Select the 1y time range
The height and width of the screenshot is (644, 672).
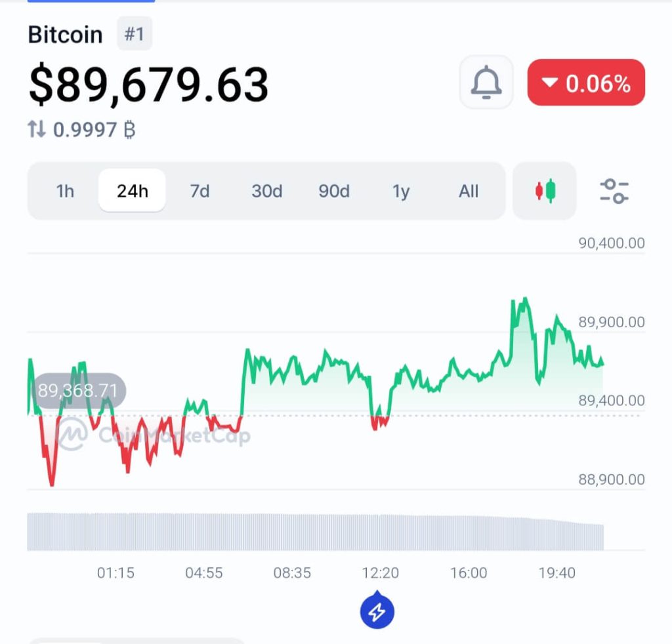click(401, 191)
